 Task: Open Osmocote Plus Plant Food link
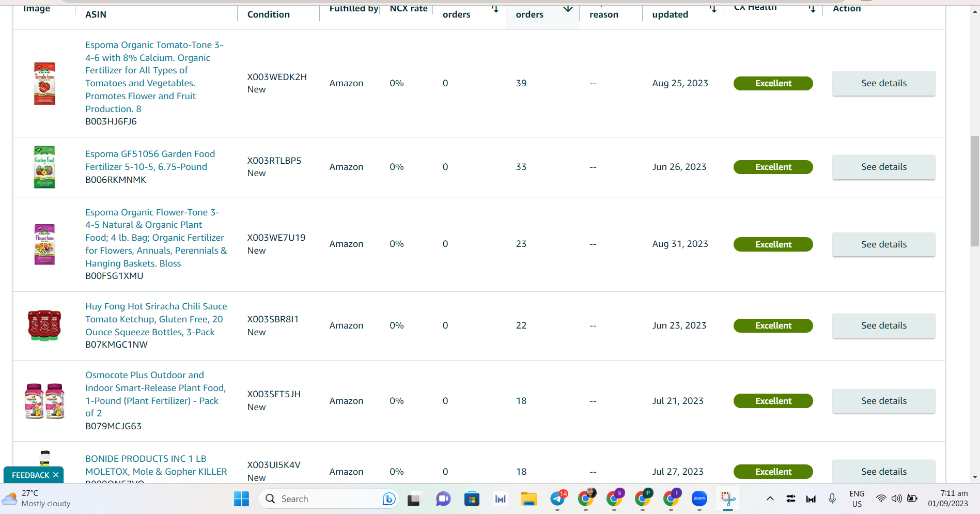click(155, 394)
